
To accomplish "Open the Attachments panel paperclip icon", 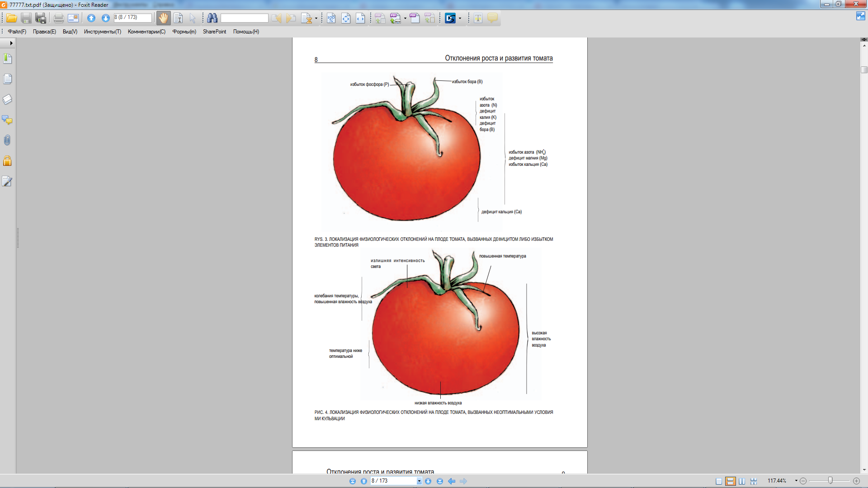I will tap(7, 141).
